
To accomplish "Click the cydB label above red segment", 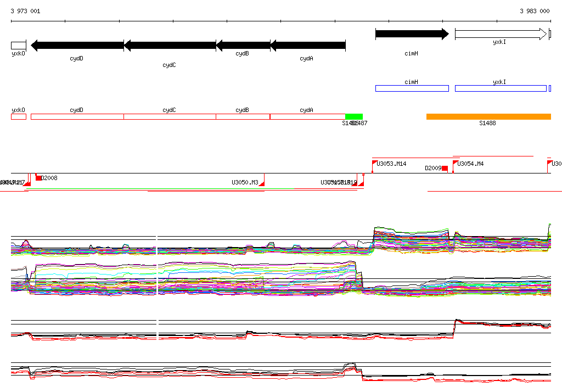I will pos(242,110).
